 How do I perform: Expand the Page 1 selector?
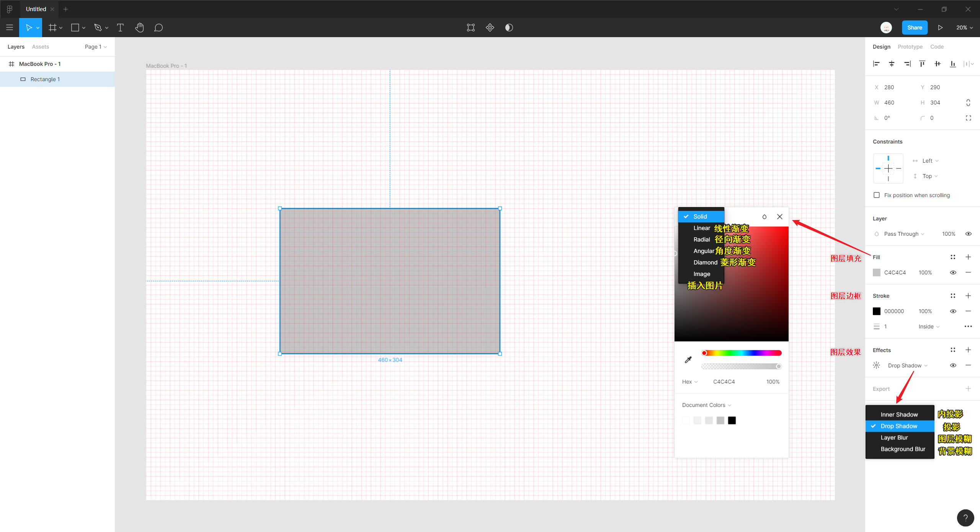pos(96,47)
